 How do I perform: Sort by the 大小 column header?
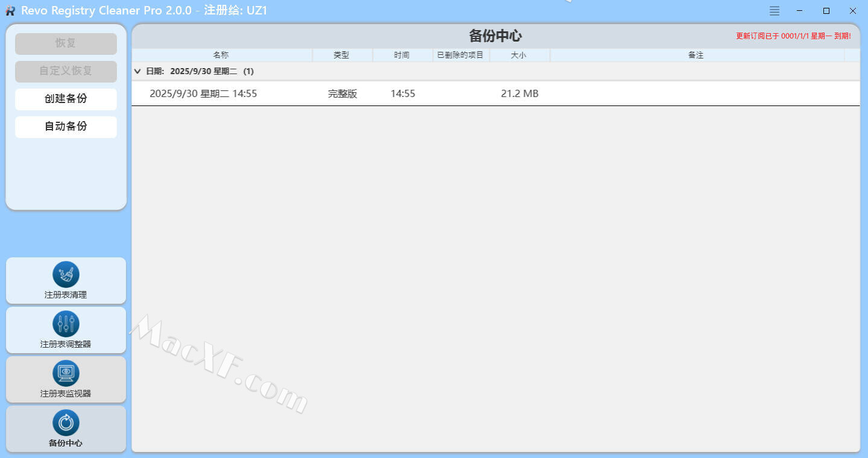pos(518,55)
